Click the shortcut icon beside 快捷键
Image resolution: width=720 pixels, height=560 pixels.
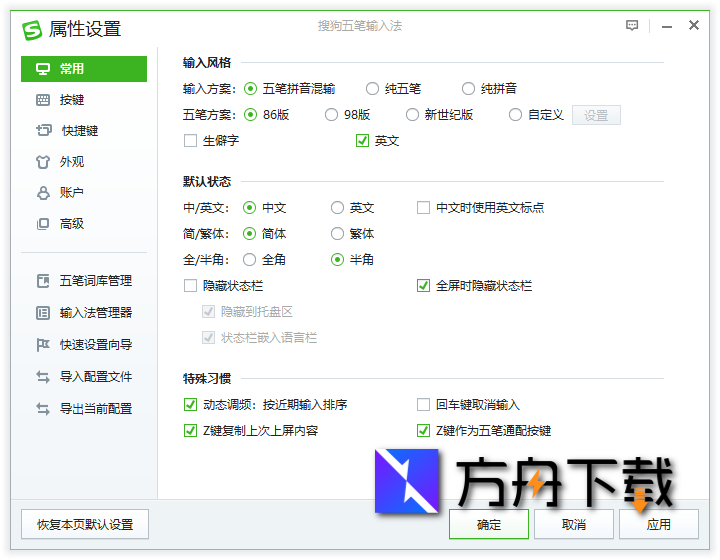click(x=44, y=130)
